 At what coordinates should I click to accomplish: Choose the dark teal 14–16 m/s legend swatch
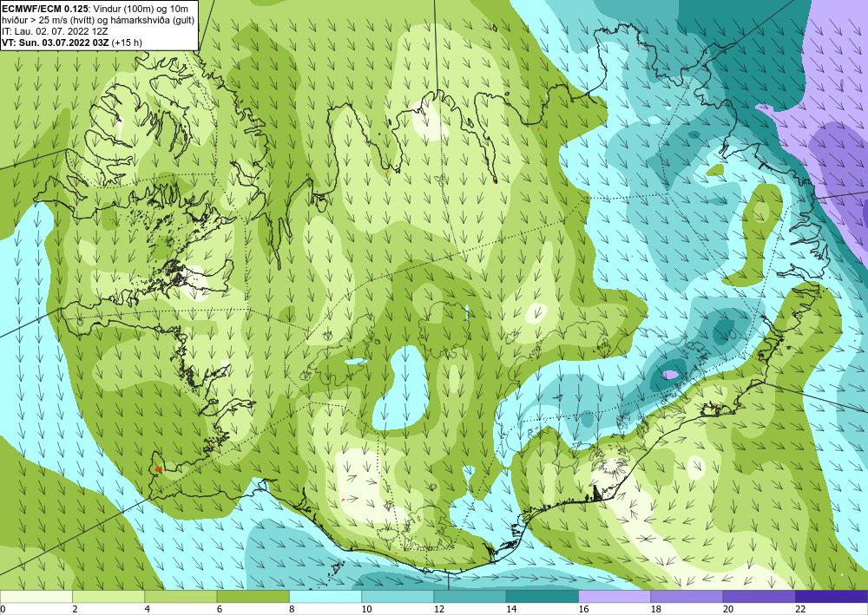coord(542,596)
